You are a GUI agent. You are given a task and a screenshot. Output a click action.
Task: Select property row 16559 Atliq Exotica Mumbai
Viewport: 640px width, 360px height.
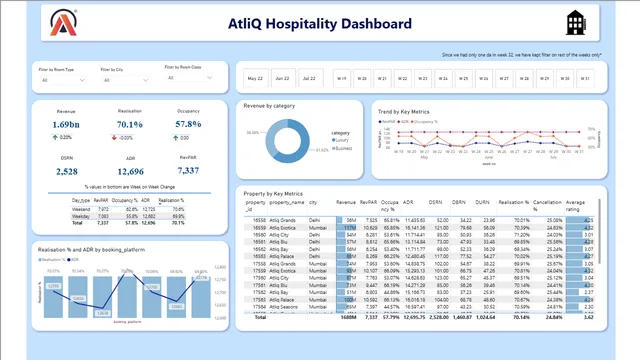pyautogui.click(x=419, y=228)
